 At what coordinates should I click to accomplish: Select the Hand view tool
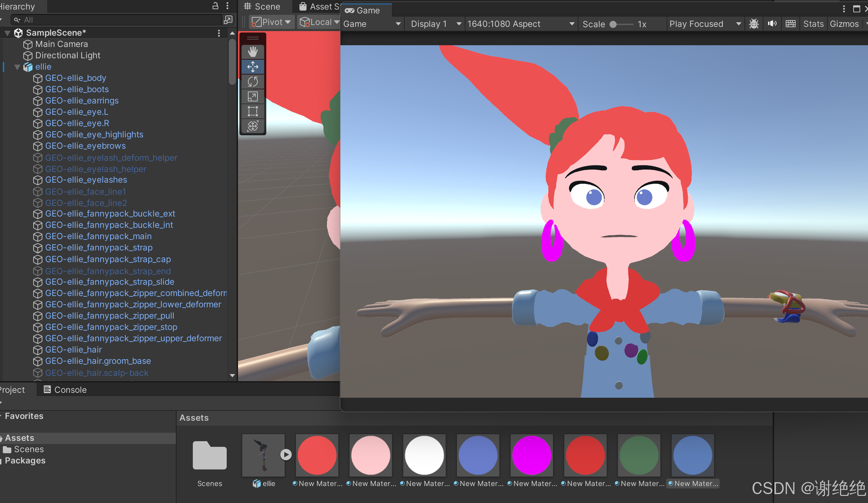point(252,52)
